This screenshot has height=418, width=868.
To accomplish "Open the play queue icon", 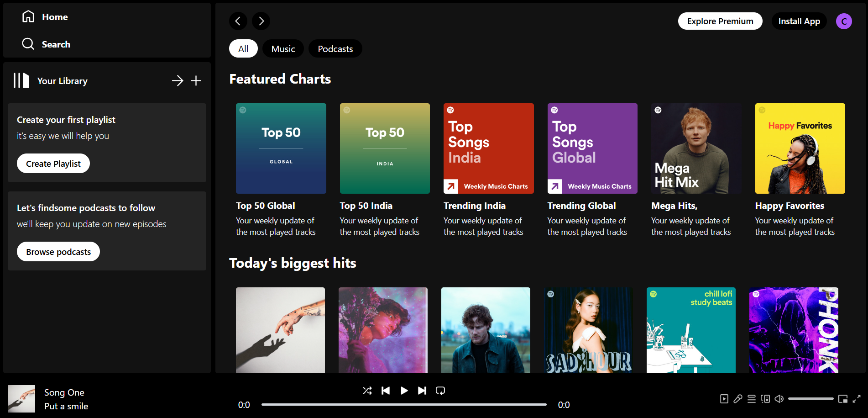I will coord(752,399).
